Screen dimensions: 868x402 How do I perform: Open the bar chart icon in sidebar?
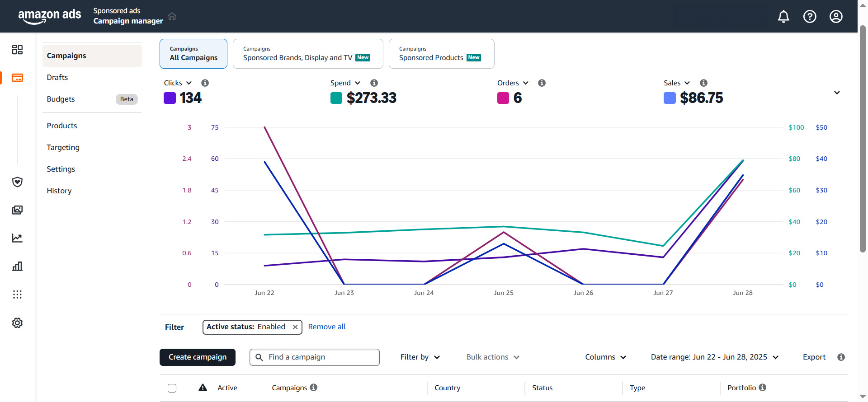click(x=17, y=266)
